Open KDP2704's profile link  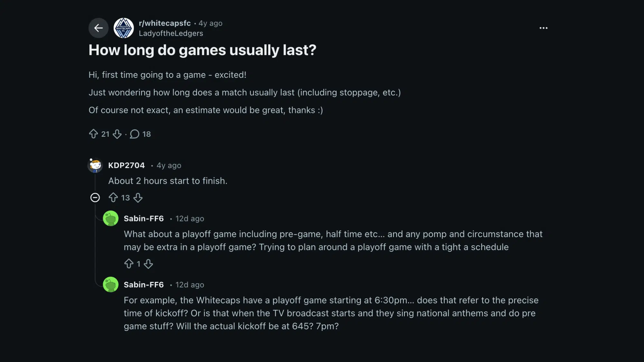[x=126, y=165]
